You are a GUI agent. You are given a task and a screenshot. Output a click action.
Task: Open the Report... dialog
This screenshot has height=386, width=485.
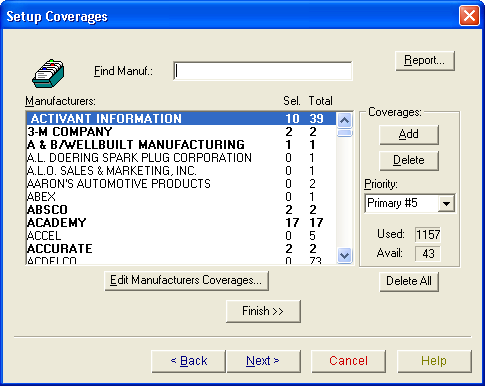(425, 61)
